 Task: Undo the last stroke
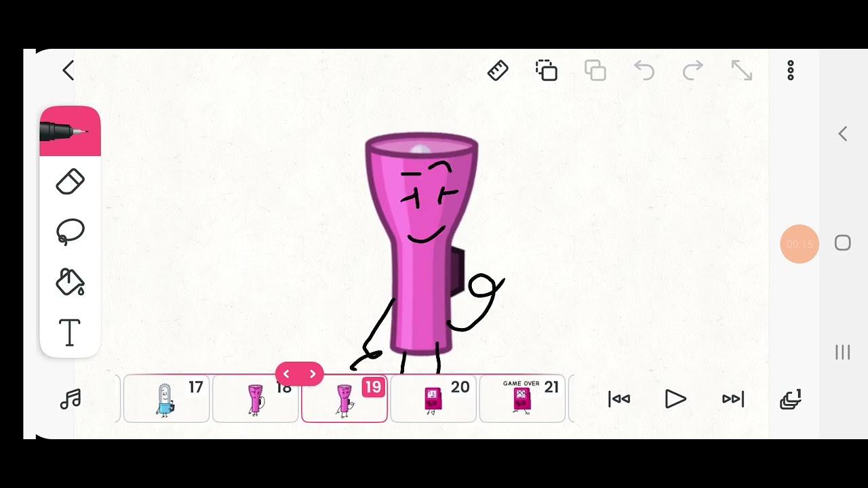pos(644,70)
